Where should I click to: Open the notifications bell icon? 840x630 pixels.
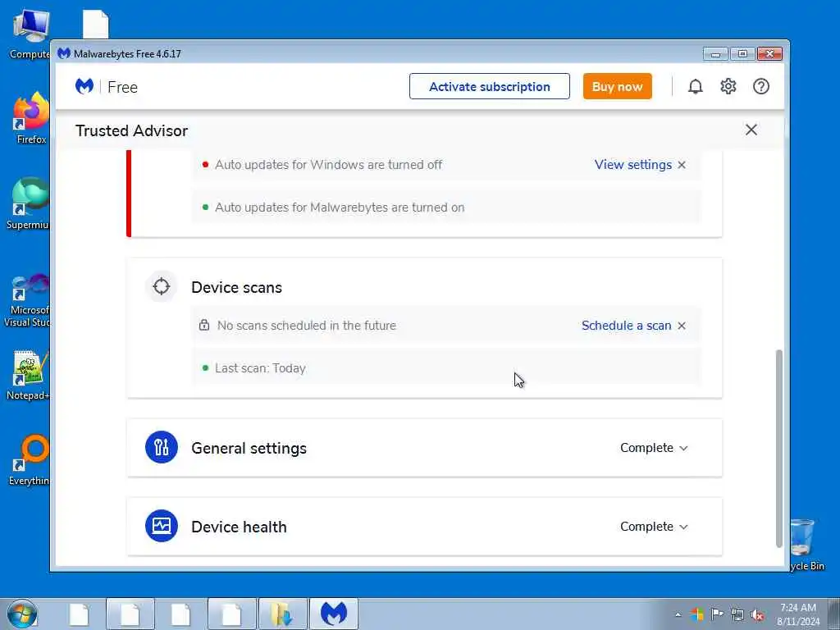(x=696, y=86)
